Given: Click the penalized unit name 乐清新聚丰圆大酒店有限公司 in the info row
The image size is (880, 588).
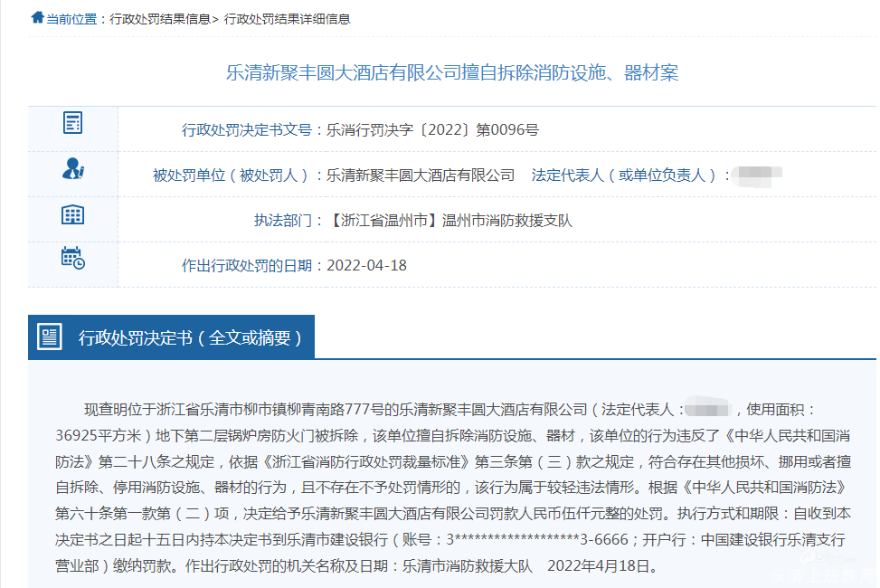Looking at the screenshot, I should click(421, 175).
